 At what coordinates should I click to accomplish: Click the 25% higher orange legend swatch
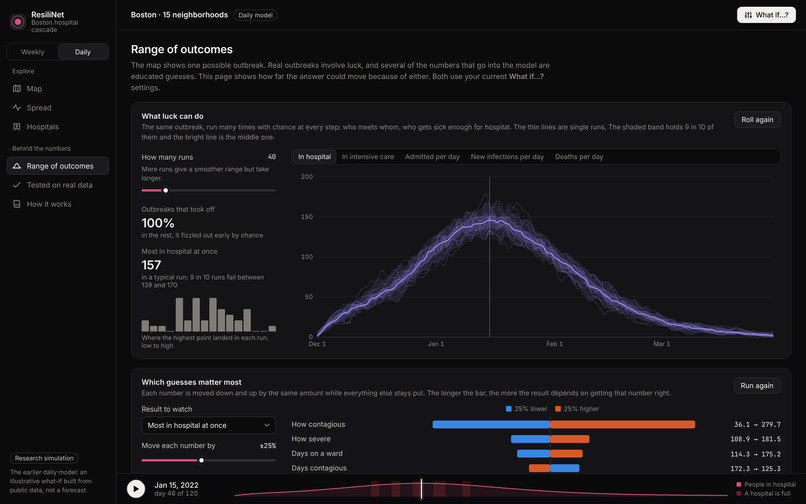coord(558,409)
